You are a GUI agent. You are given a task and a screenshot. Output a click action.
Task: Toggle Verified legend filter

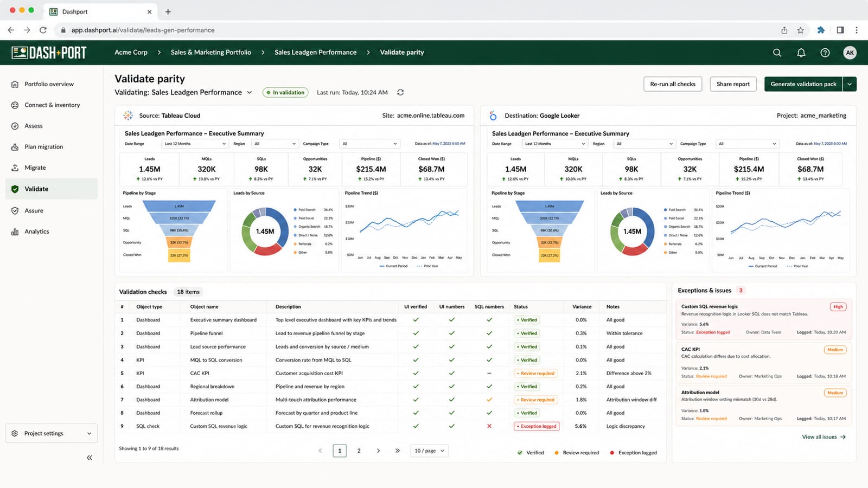pyautogui.click(x=531, y=453)
